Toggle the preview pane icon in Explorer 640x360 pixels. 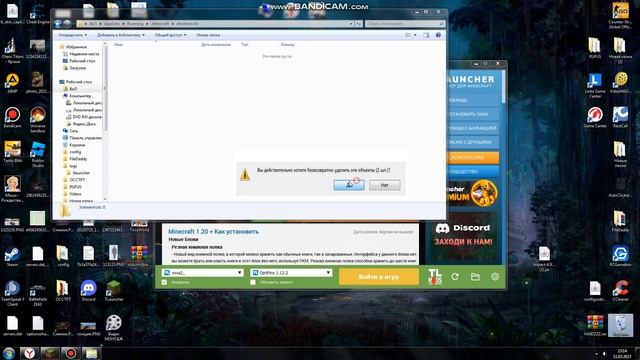(426, 35)
